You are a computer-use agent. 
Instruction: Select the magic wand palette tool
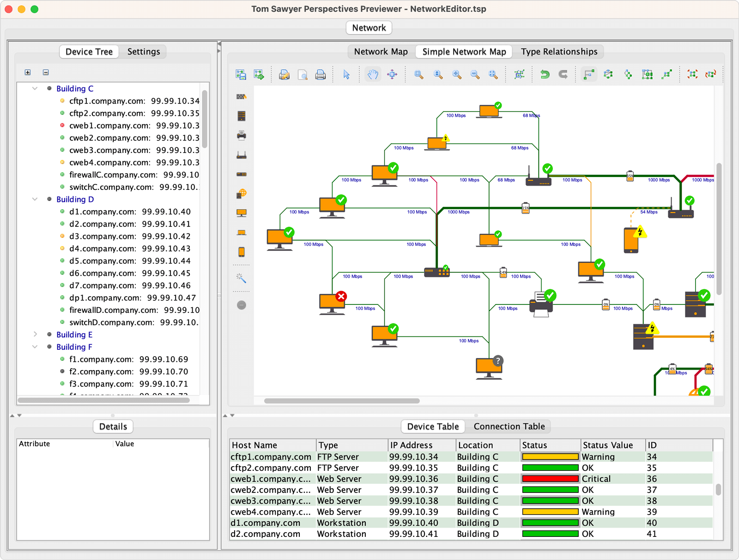[x=241, y=278]
